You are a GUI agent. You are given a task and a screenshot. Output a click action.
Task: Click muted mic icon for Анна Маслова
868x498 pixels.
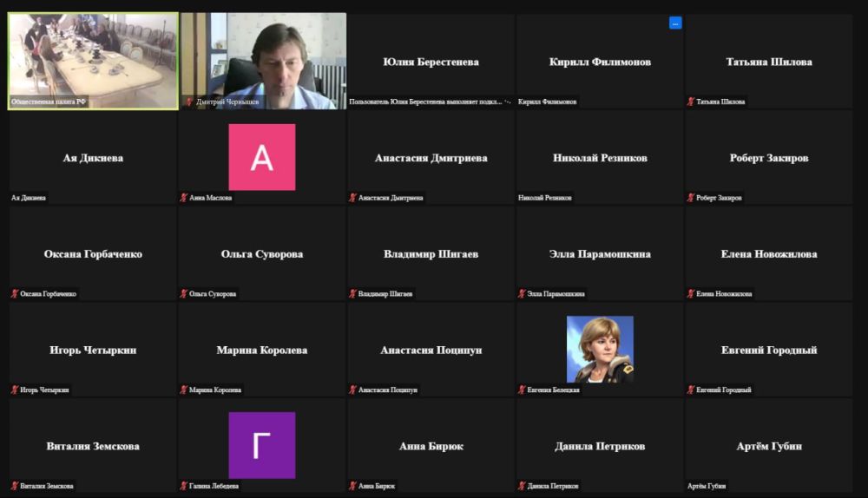(184, 198)
